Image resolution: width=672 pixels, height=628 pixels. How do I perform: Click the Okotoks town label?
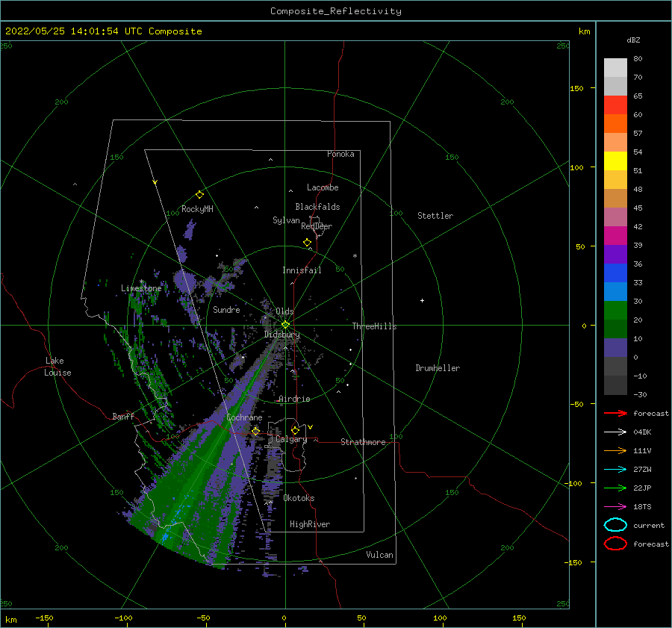click(299, 498)
